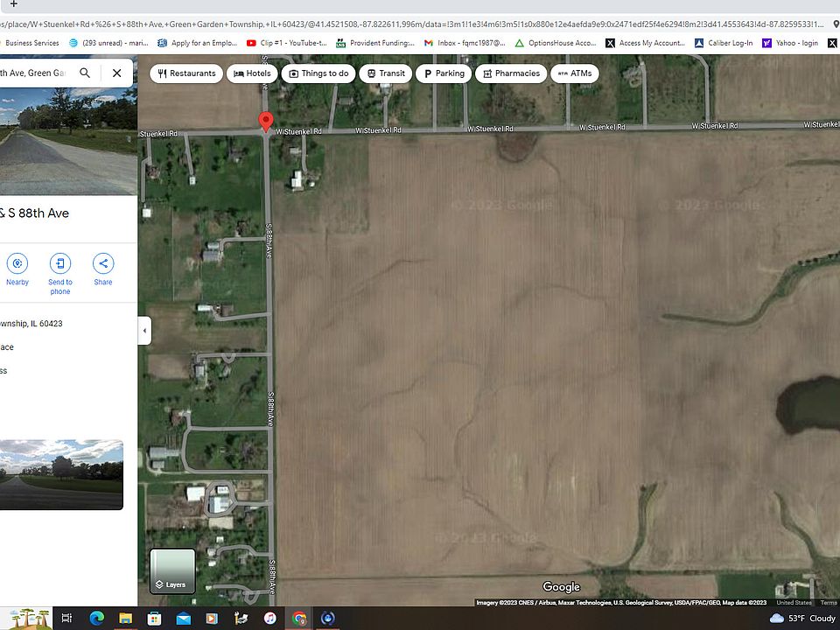840x630 pixels.
Task: Open the street view photo at top
Action: 68,142
